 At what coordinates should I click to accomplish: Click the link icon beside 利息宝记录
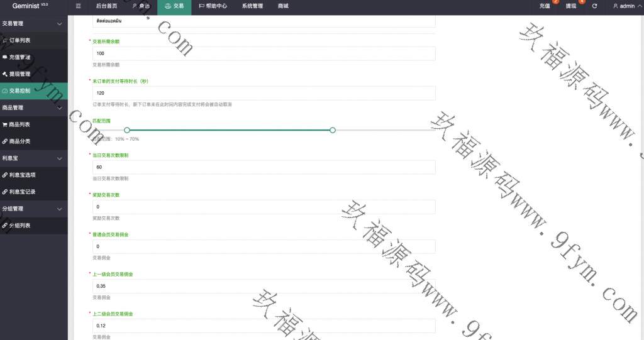click(x=5, y=192)
